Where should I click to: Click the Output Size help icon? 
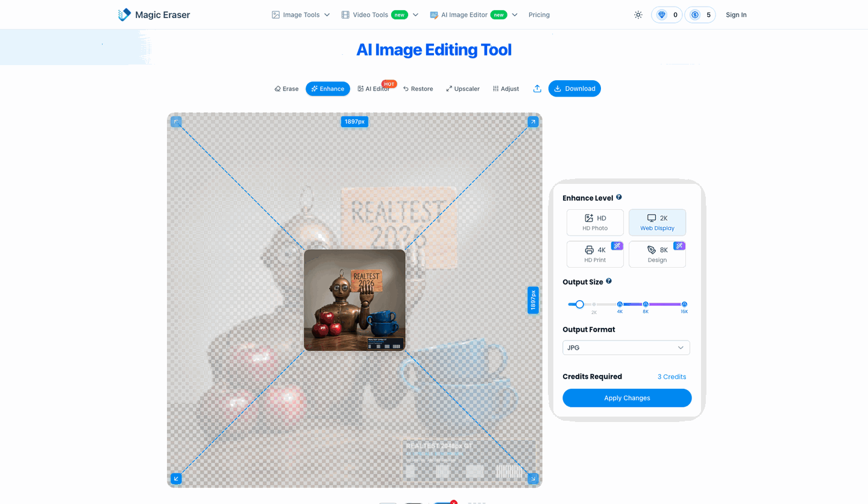(x=609, y=281)
